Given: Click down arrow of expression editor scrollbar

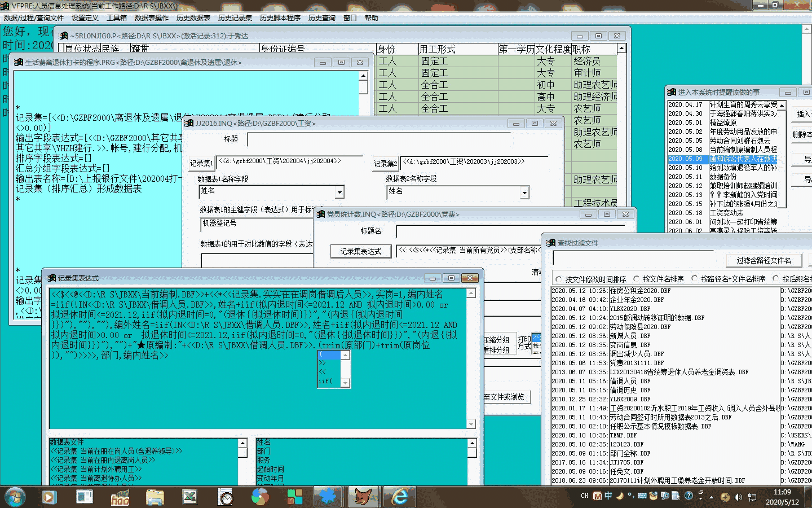Looking at the screenshot, I should click(471, 424).
